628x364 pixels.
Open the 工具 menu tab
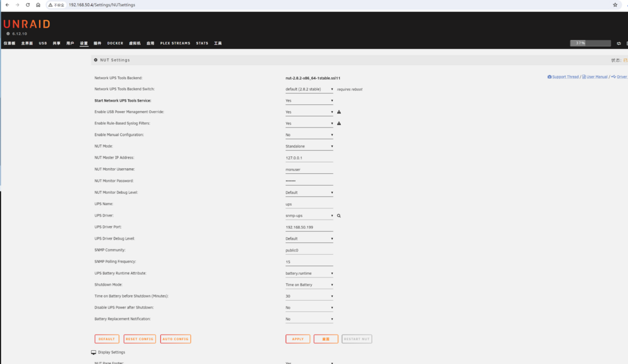coord(218,43)
